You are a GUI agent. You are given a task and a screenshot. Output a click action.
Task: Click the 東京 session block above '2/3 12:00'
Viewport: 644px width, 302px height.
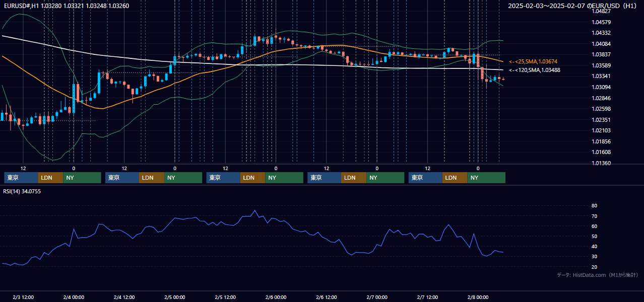(x=21, y=178)
